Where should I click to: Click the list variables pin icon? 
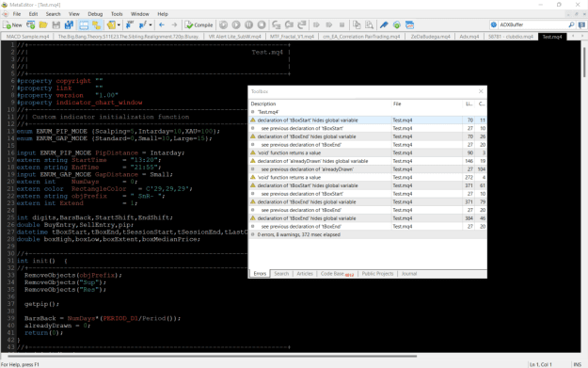[130, 25]
